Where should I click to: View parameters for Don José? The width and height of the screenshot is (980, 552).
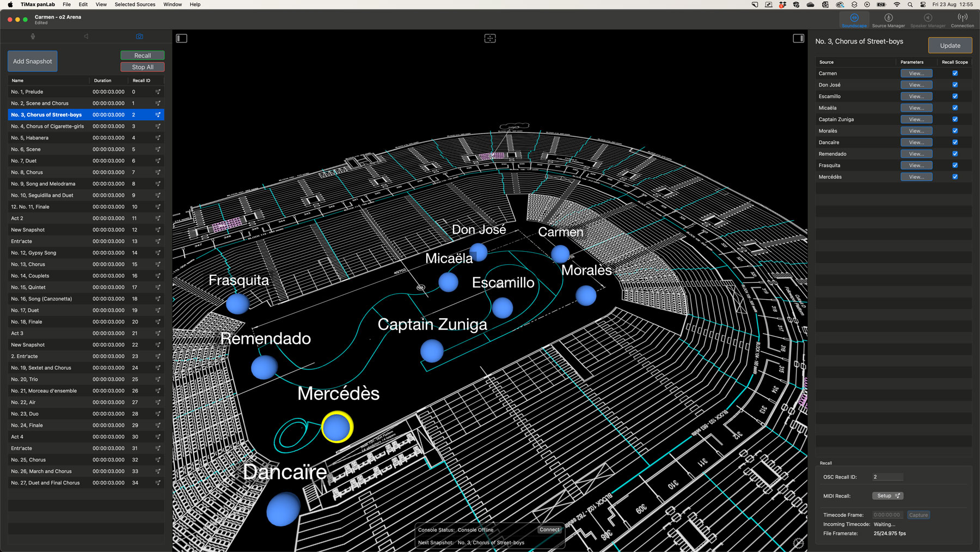click(x=916, y=85)
